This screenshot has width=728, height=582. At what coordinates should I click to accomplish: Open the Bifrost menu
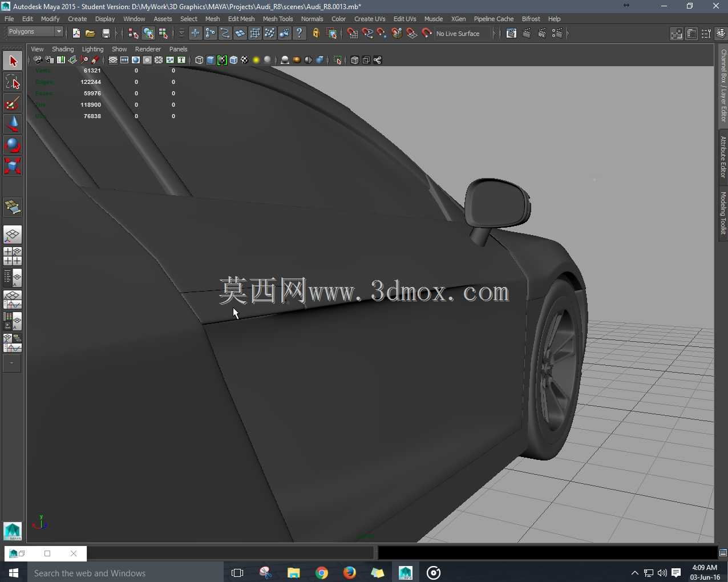click(x=531, y=19)
